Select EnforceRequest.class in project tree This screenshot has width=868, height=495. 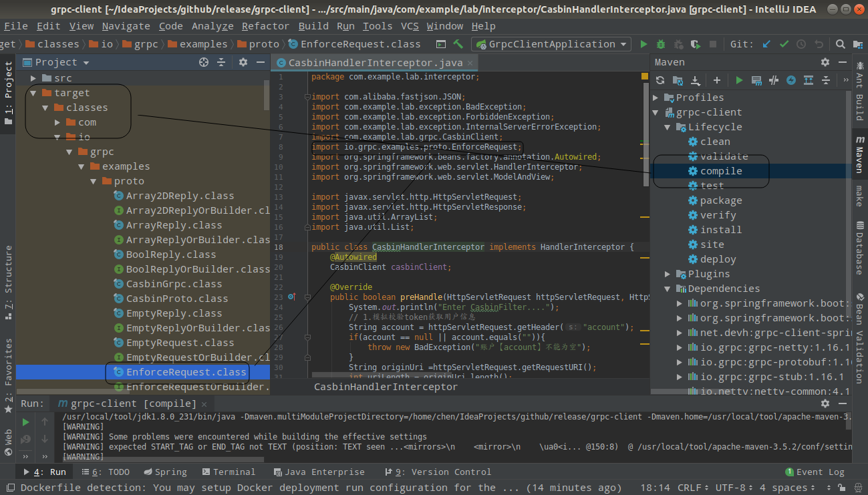[x=186, y=372]
